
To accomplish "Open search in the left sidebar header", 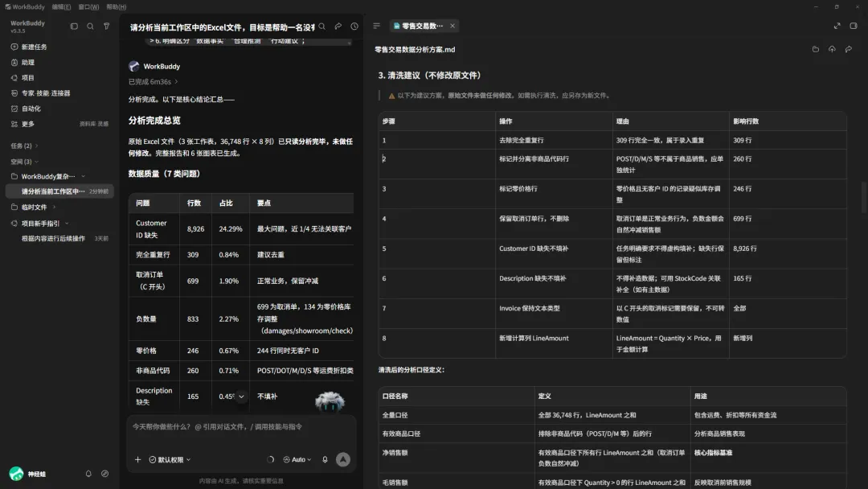I will coord(90,26).
